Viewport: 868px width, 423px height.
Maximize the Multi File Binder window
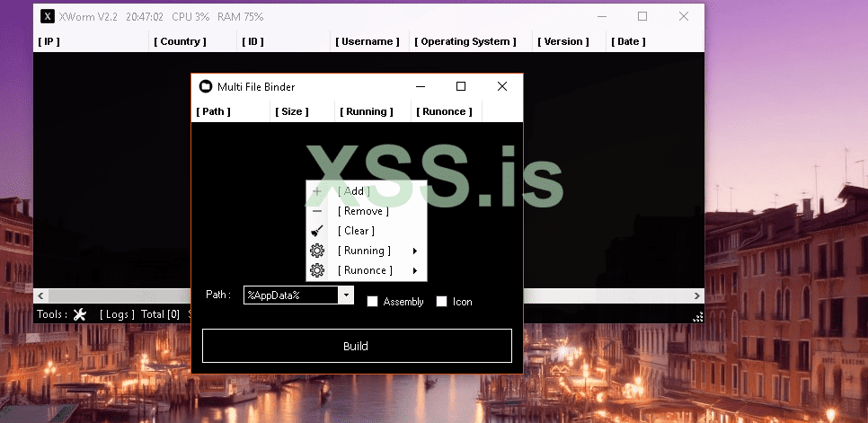[461, 86]
